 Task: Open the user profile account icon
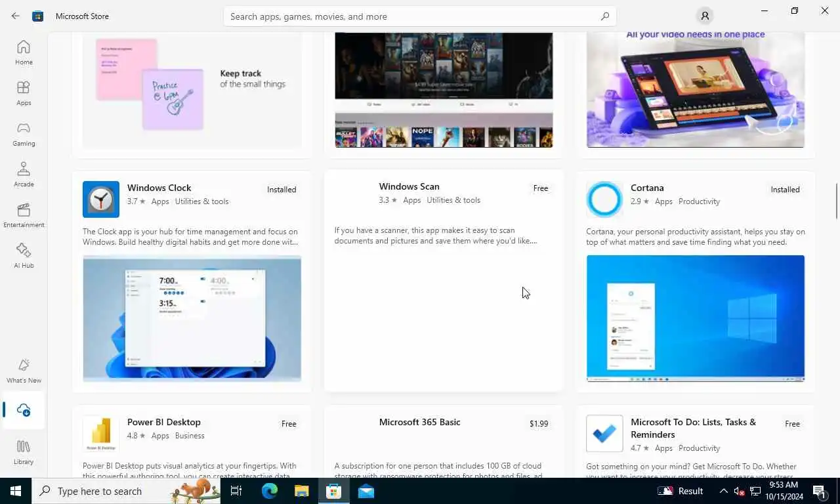point(705,16)
